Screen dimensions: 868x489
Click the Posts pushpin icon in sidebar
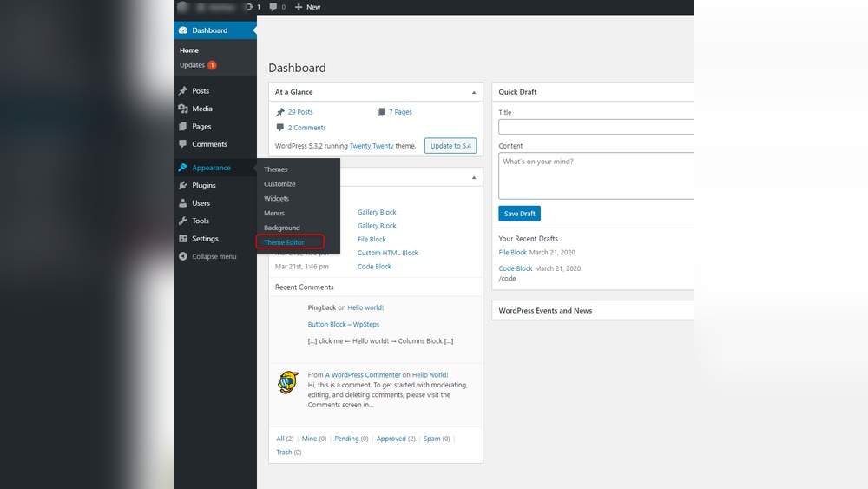(183, 91)
